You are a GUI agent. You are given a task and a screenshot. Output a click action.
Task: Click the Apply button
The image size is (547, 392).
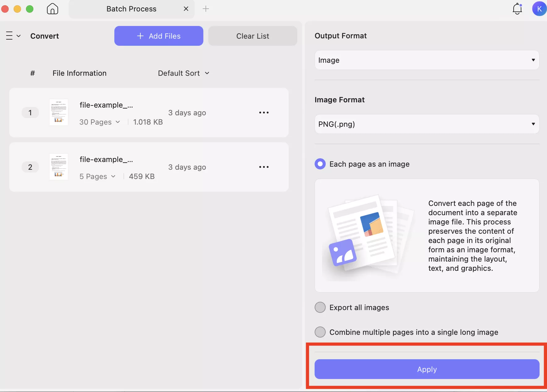click(x=426, y=369)
